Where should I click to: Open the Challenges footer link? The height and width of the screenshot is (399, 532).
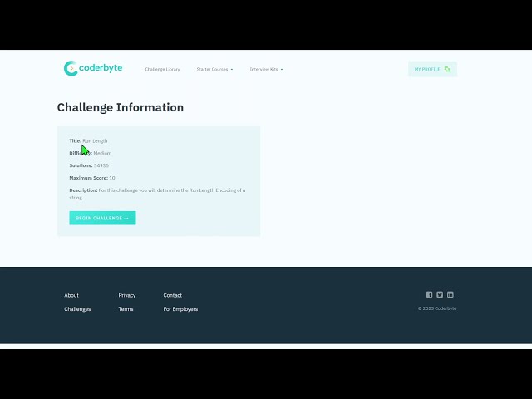tap(77, 309)
